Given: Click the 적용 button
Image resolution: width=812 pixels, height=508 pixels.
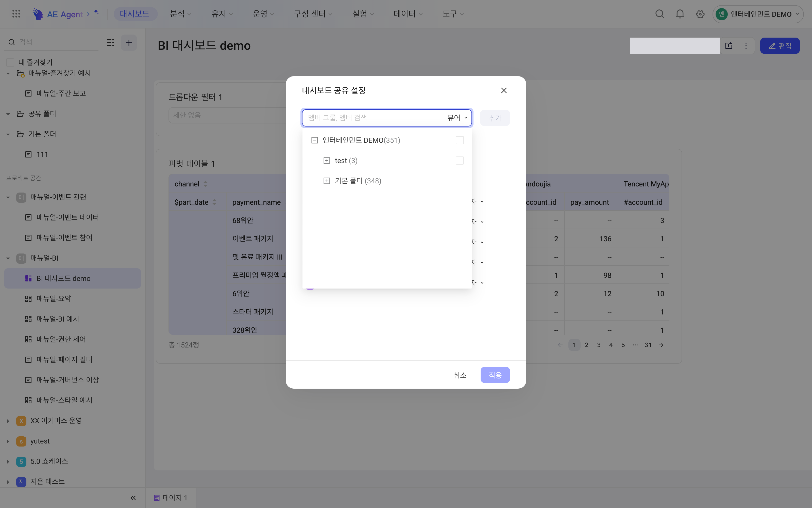Looking at the screenshot, I should tap(495, 375).
